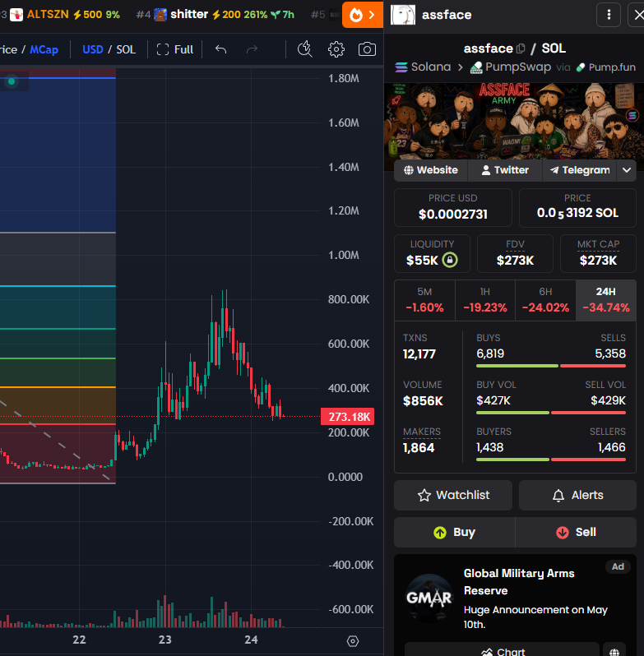This screenshot has width=644, height=656.
Task: Take a chart snapshot with camera icon
Action: tap(367, 49)
